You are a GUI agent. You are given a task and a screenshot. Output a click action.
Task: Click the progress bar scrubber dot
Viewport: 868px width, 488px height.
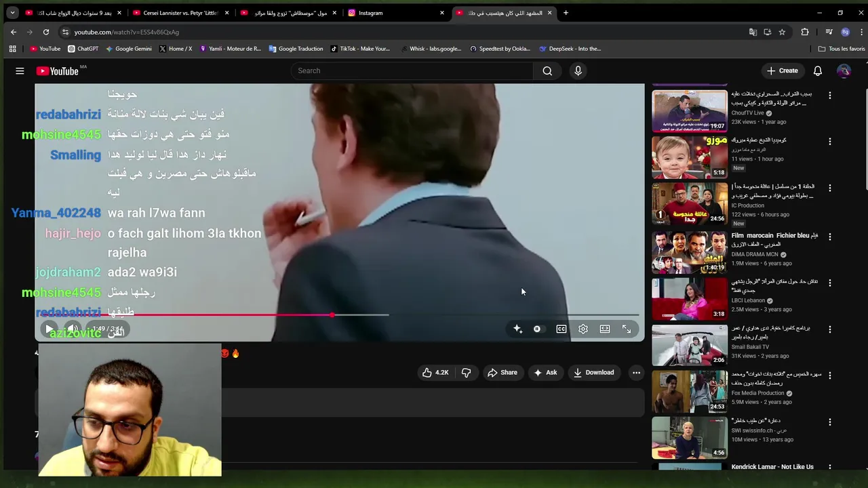(332, 315)
